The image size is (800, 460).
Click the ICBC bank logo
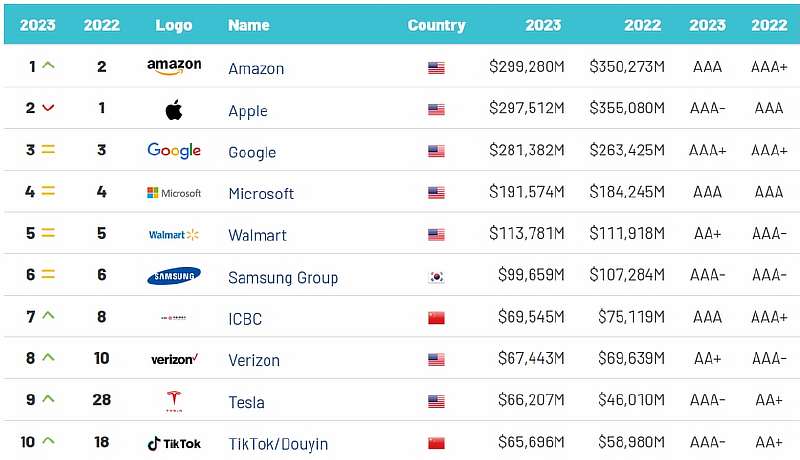tap(174, 318)
